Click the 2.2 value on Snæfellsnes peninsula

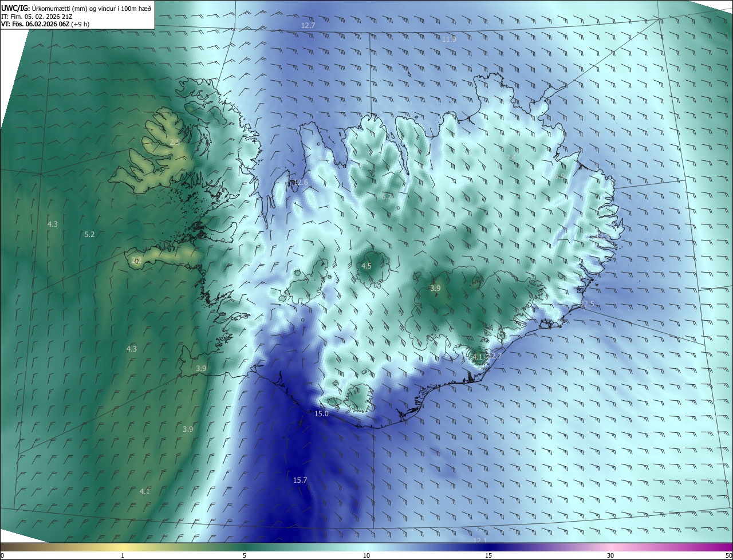(136, 261)
